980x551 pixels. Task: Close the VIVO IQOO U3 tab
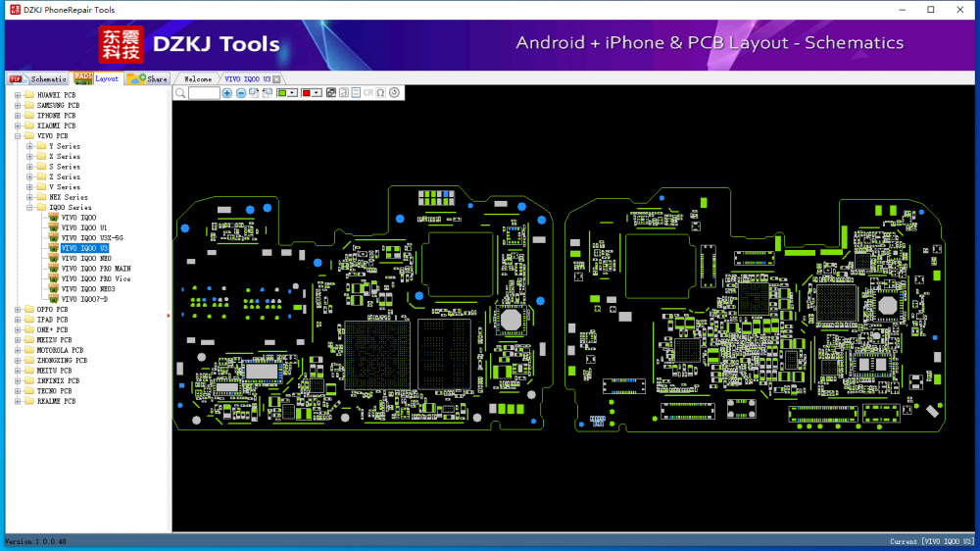(277, 79)
